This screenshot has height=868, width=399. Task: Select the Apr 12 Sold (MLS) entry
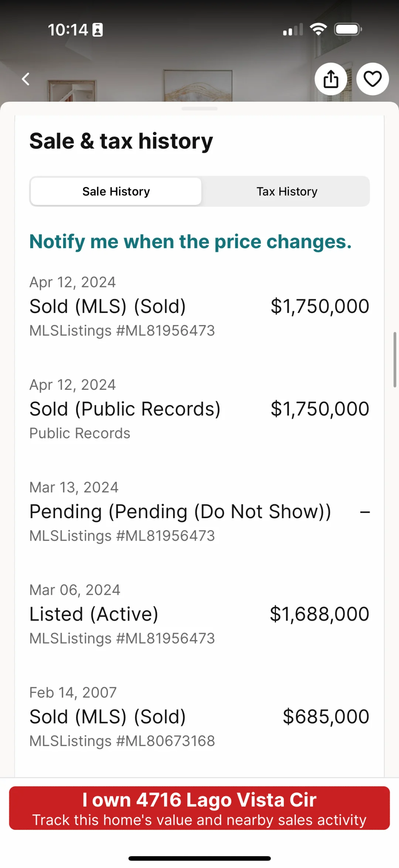pyautogui.click(x=199, y=306)
